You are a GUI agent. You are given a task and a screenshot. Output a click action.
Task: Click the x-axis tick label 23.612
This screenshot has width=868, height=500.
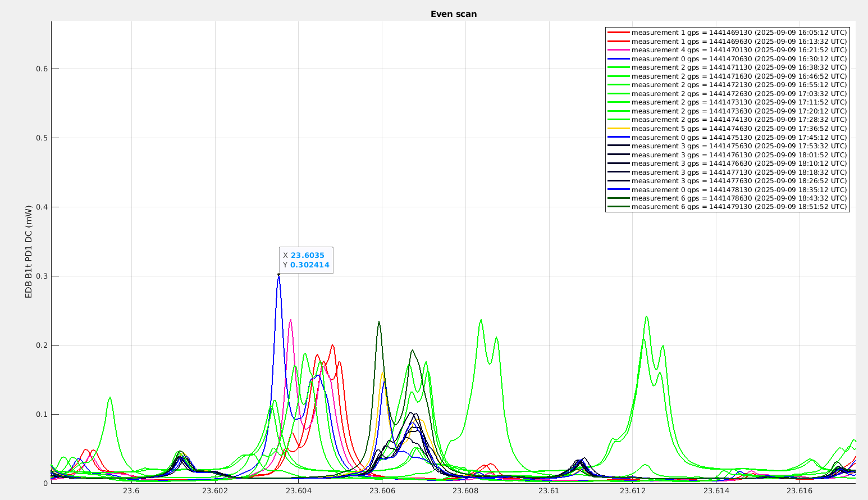pyautogui.click(x=633, y=491)
